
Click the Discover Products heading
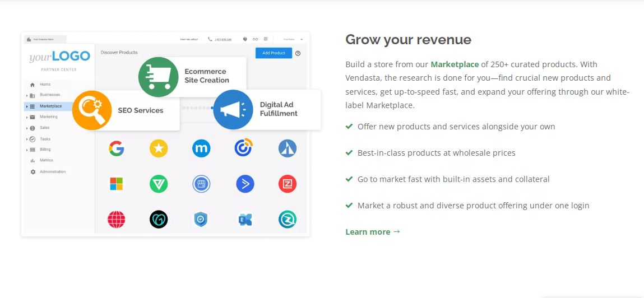119,53
